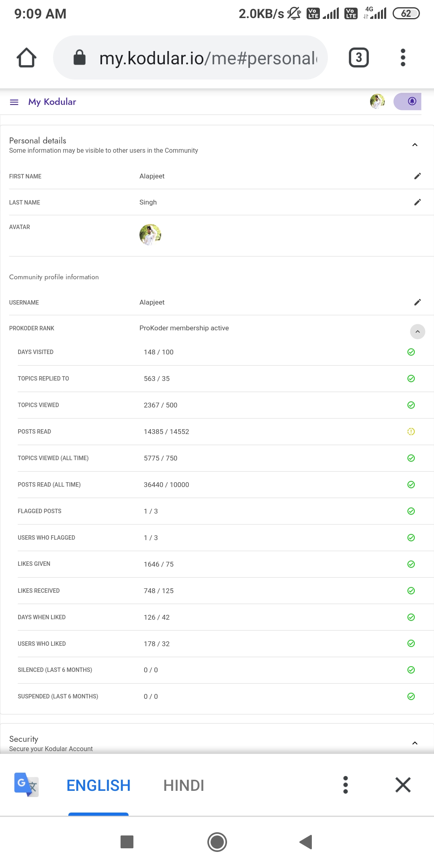Click the Days Visited green check icon
This screenshot has height=868, width=434.
click(411, 352)
